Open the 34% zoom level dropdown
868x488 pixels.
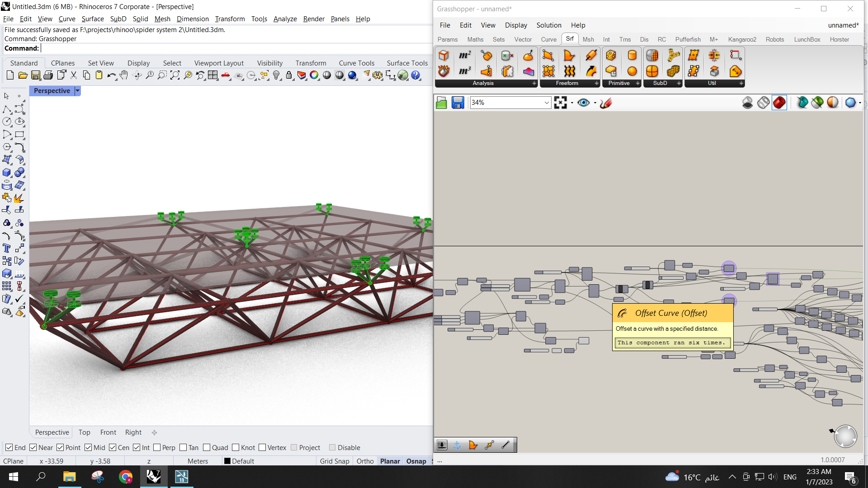pyautogui.click(x=546, y=103)
